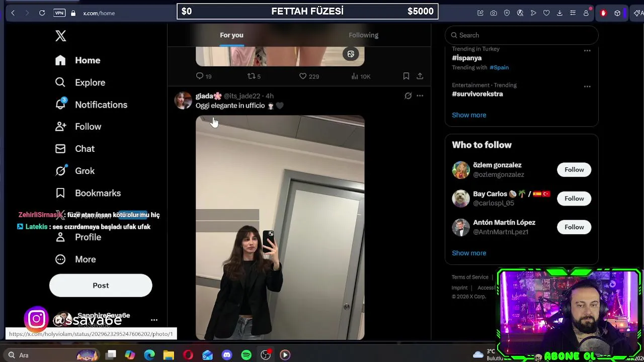Open the extensions cube icon
This screenshot has width=644, height=362.
(x=617, y=13)
